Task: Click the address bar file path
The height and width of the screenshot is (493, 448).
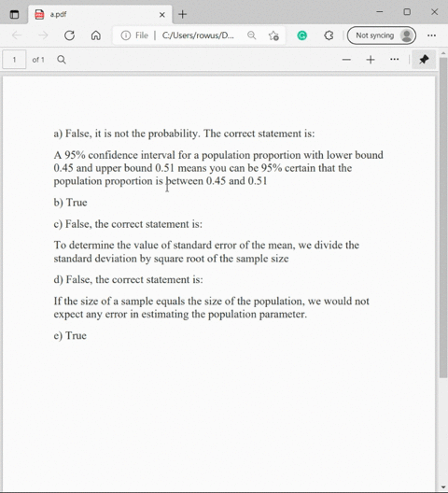Action: click(x=198, y=35)
